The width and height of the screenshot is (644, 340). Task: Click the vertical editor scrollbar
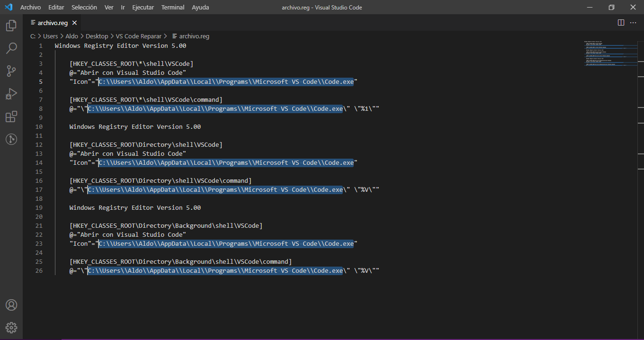pyautogui.click(x=641, y=142)
